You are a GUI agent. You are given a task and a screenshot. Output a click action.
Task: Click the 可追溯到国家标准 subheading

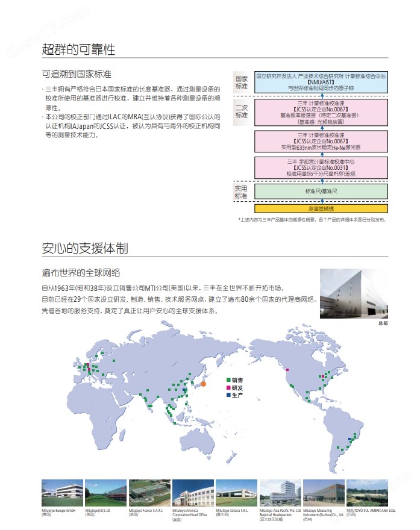(77, 74)
